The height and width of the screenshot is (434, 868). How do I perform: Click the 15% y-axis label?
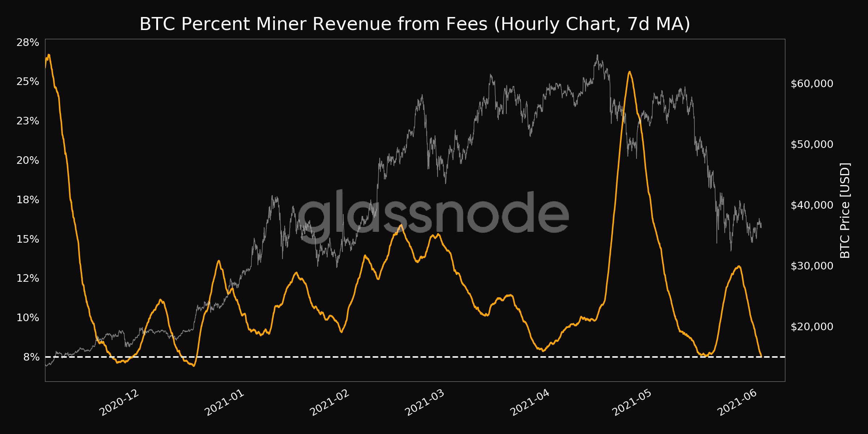coord(27,239)
